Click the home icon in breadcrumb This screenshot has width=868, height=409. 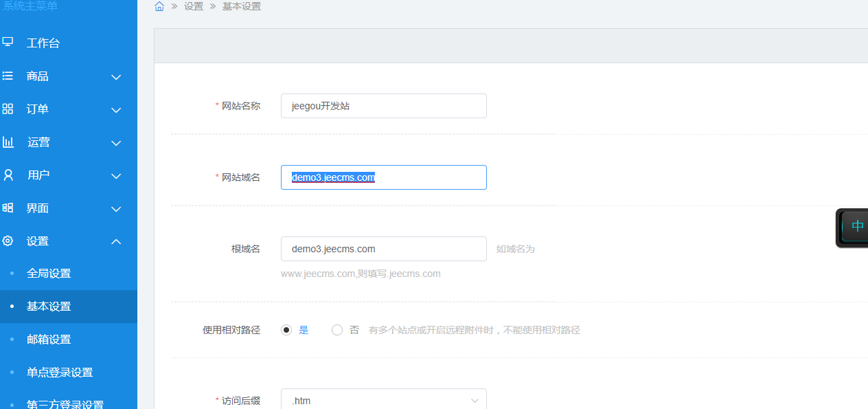click(159, 6)
